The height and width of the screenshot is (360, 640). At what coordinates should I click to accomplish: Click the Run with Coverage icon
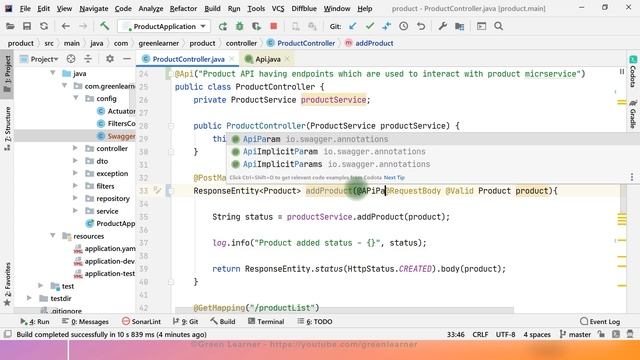click(x=256, y=27)
